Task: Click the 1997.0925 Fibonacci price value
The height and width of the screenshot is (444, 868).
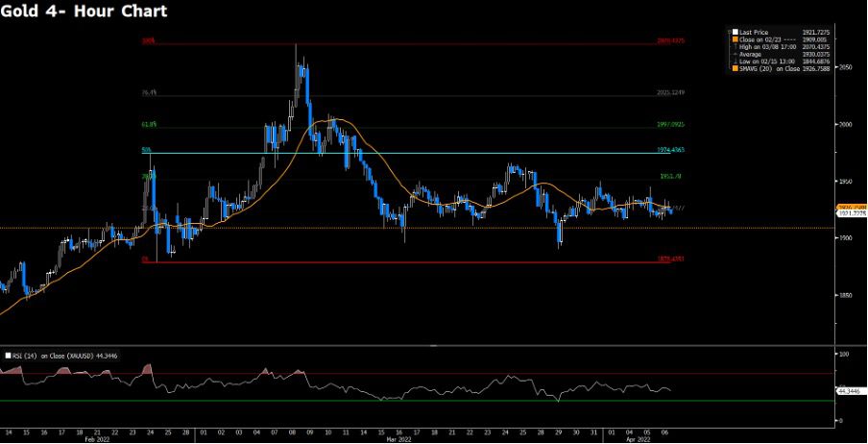Action: (671, 125)
